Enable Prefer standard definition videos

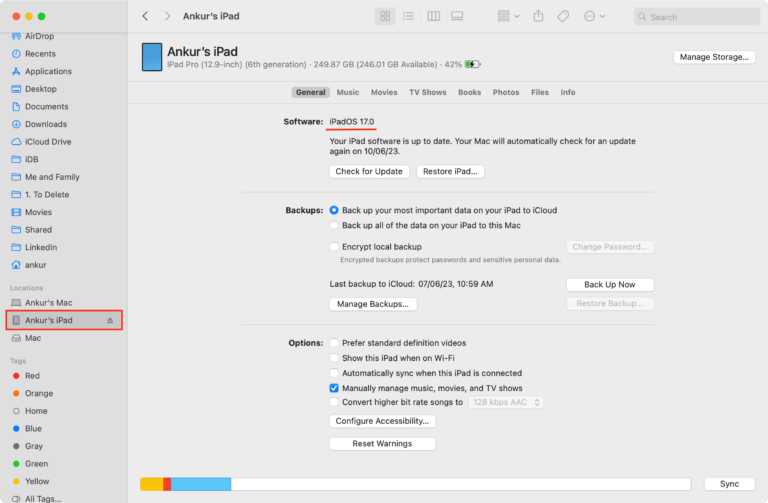pyautogui.click(x=334, y=343)
